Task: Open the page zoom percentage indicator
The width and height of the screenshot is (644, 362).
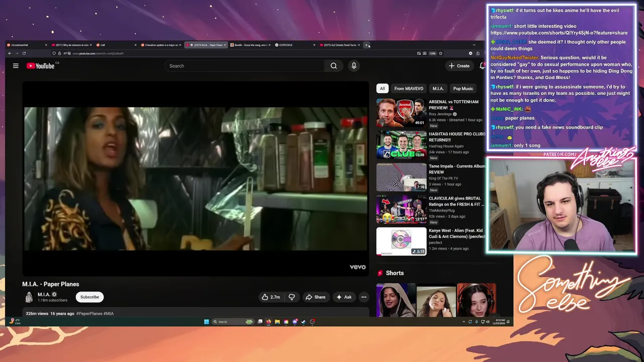Action: [x=433, y=53]
